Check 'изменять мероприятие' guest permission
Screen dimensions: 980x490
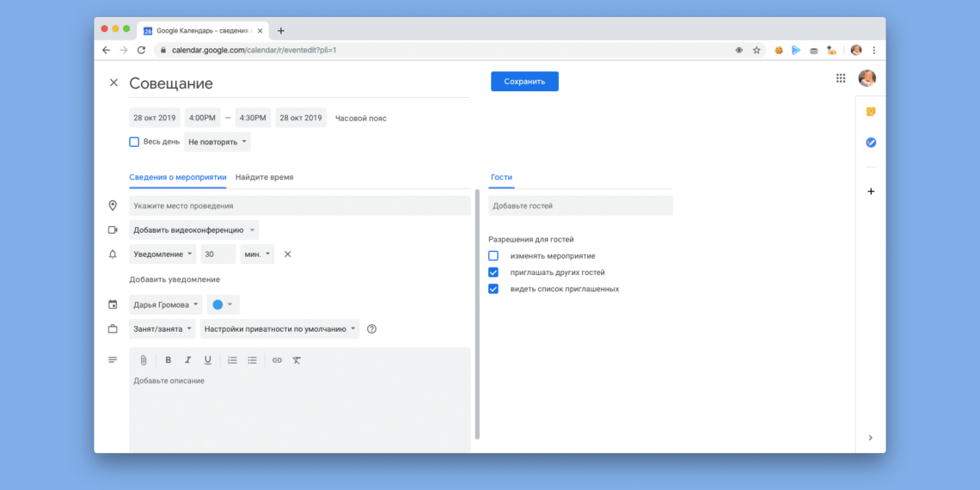tap(493, 256)
